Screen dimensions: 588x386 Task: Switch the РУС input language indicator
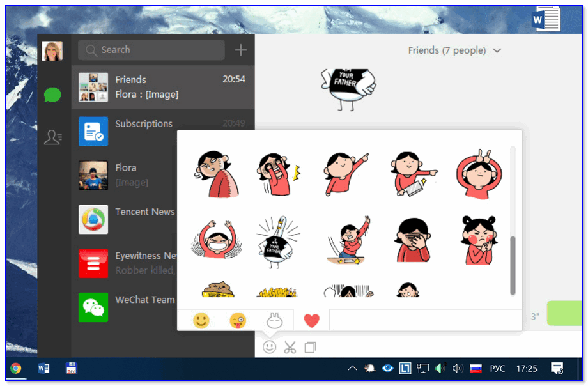tap(497, 369)
